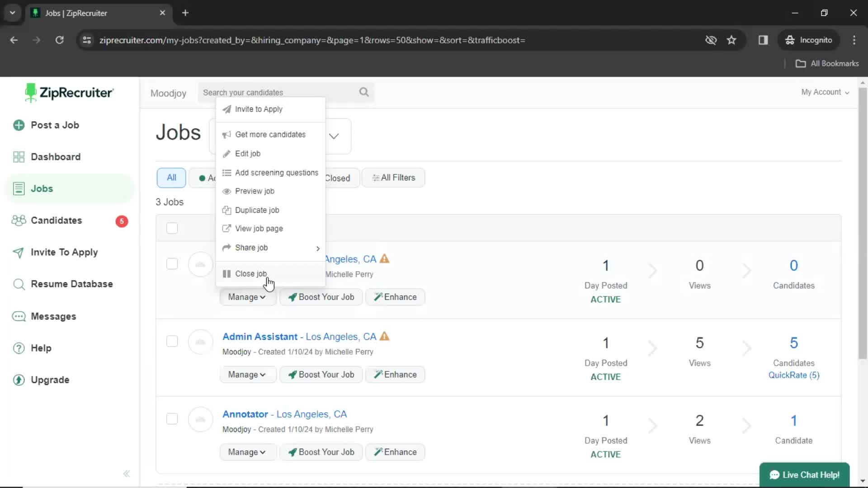
Task: Select Close job from context menu
Action: [x=251, y=273]
